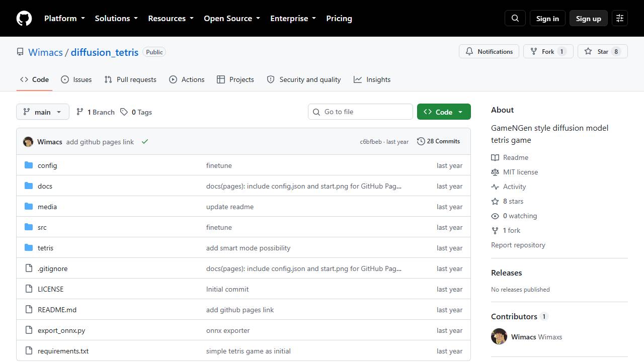Viewport: 644px width, 362px height.
Task: Click the export_onnx.py file icon
Action: tap(29, 330)
